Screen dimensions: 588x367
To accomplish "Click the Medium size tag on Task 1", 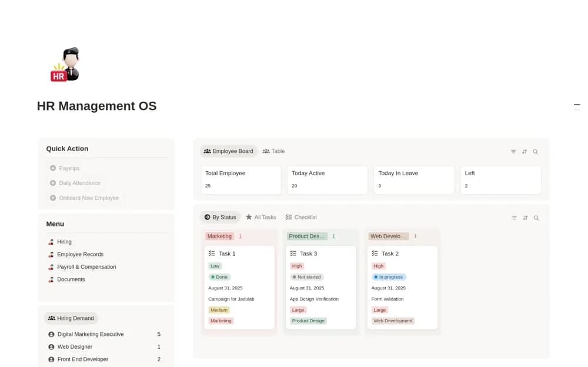I will click(x=219, y=310).
